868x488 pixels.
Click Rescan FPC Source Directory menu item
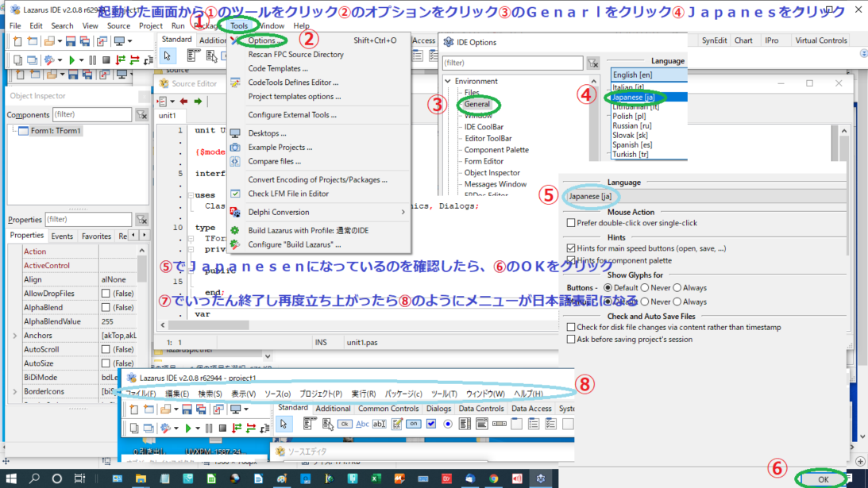(x=295, y=55)
